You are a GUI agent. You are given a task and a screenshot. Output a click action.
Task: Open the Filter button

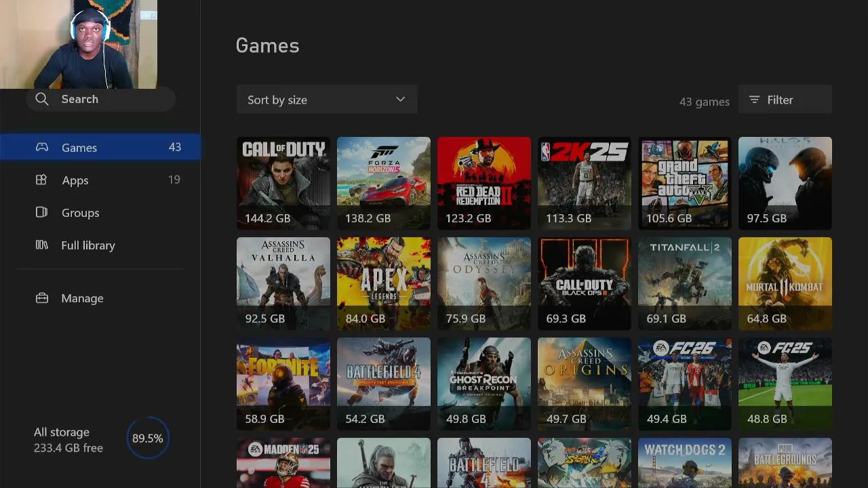pyautogui.click(x=785, y=100)
